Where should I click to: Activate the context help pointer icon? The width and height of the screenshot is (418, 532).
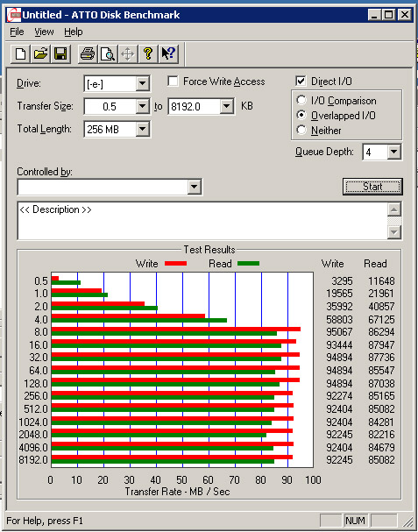point(168,54)
